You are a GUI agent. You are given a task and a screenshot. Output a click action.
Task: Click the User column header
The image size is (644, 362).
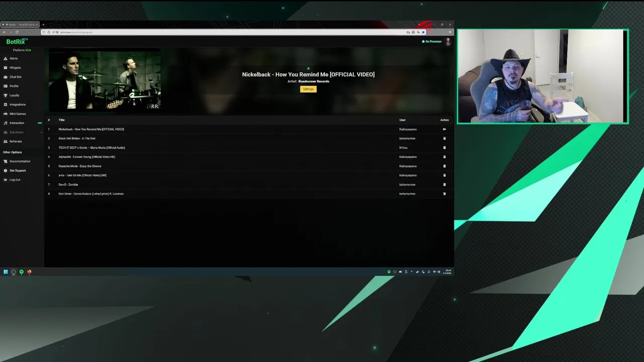coord(403,120)
